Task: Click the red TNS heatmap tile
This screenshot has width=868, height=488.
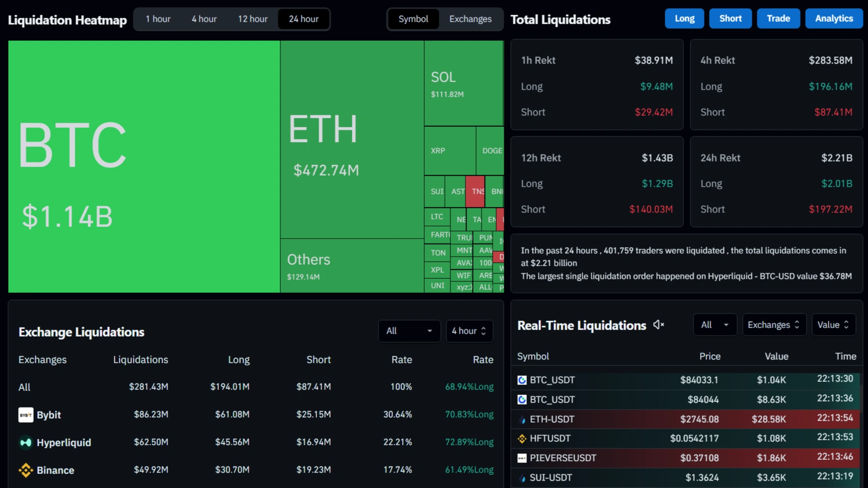Action: pos(475,191)
